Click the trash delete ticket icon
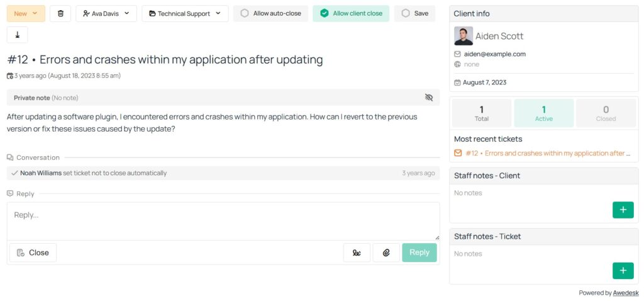644x301 pixels. click(60, 13)
